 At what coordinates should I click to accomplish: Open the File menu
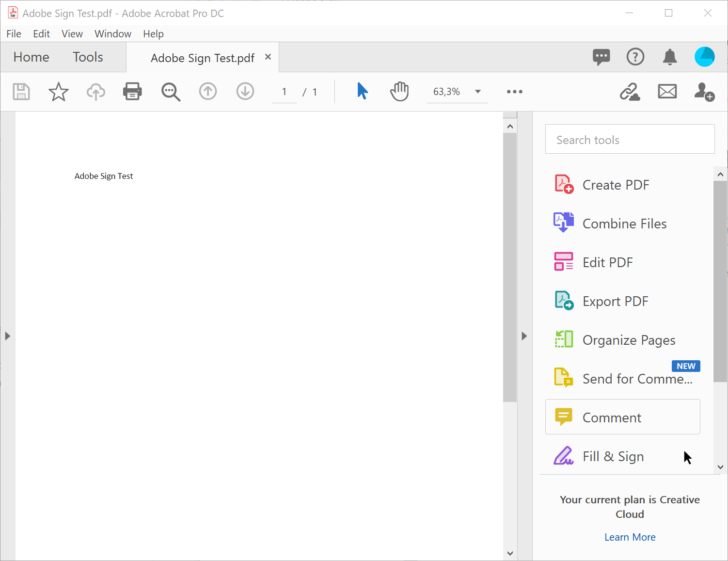14,34
